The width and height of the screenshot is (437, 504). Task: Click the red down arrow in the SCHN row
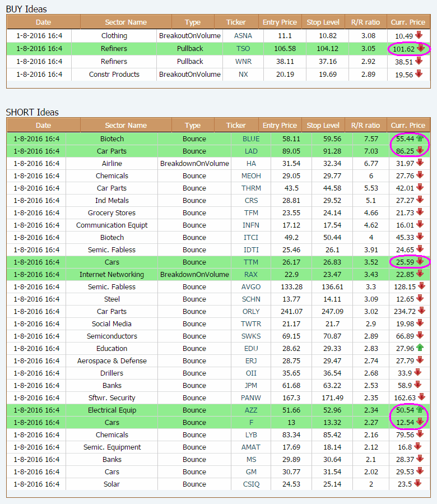tap(420, 298)
